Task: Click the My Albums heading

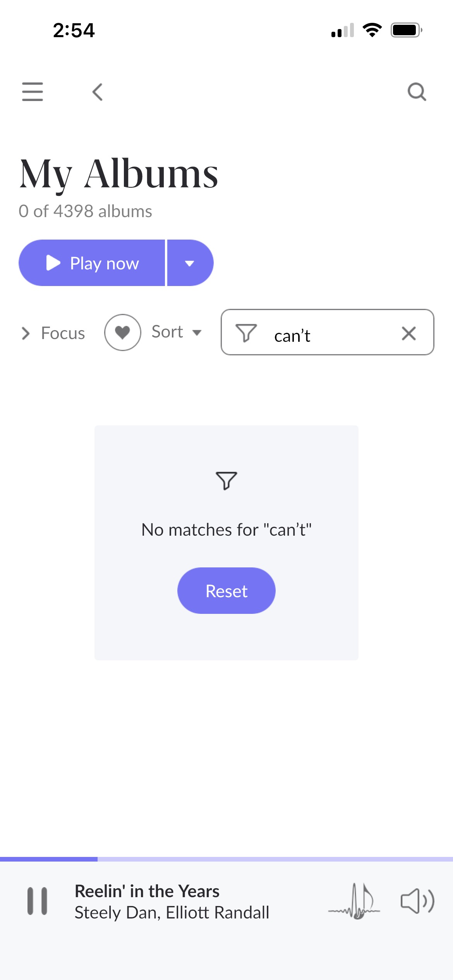Action: click(x=119, y=174)
